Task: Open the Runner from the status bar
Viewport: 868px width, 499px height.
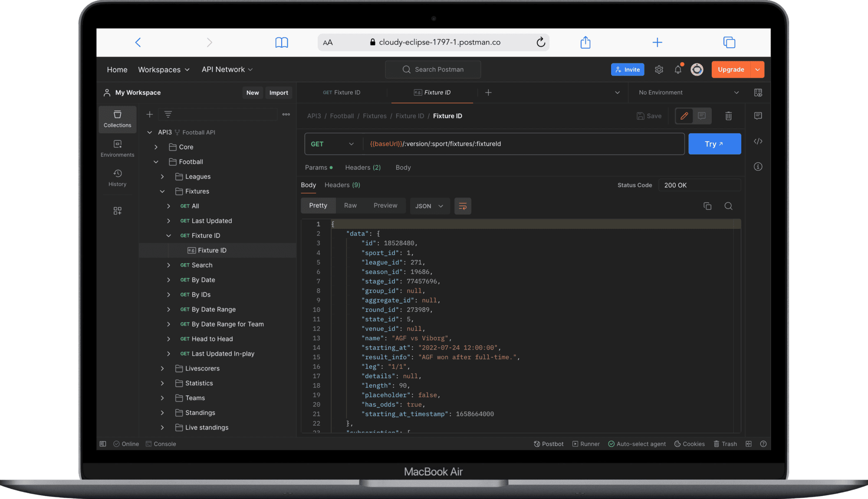Action: tap(585, 443)
